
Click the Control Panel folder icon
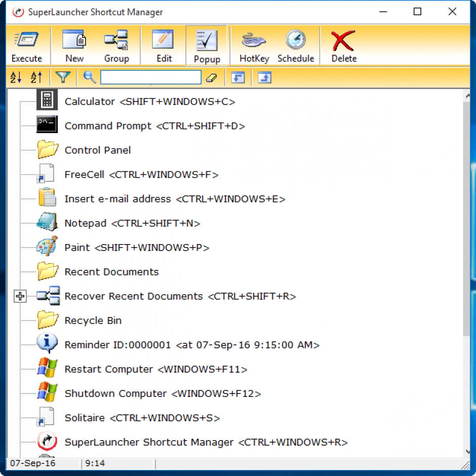(x=48, y=149)
